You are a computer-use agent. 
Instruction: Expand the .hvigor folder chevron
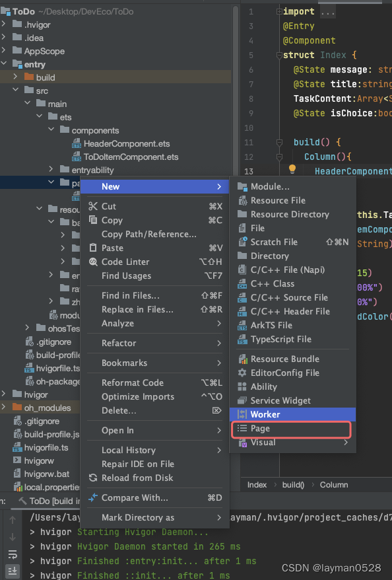(x=4, y=24)
